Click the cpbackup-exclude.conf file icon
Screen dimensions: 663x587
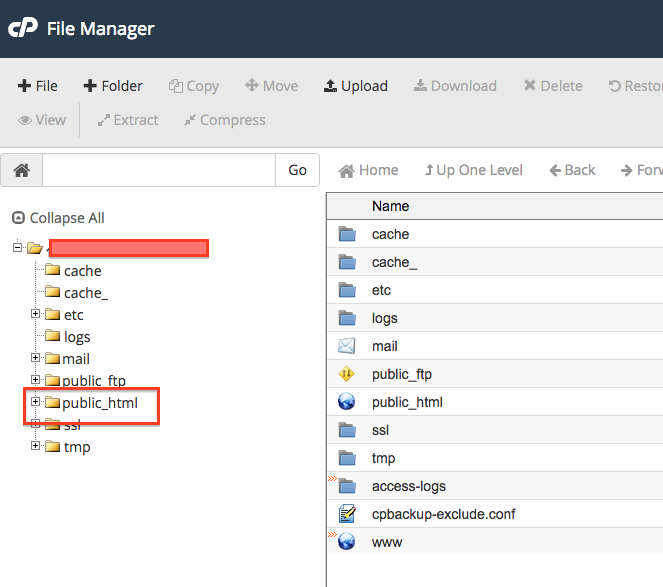(347, 514)
